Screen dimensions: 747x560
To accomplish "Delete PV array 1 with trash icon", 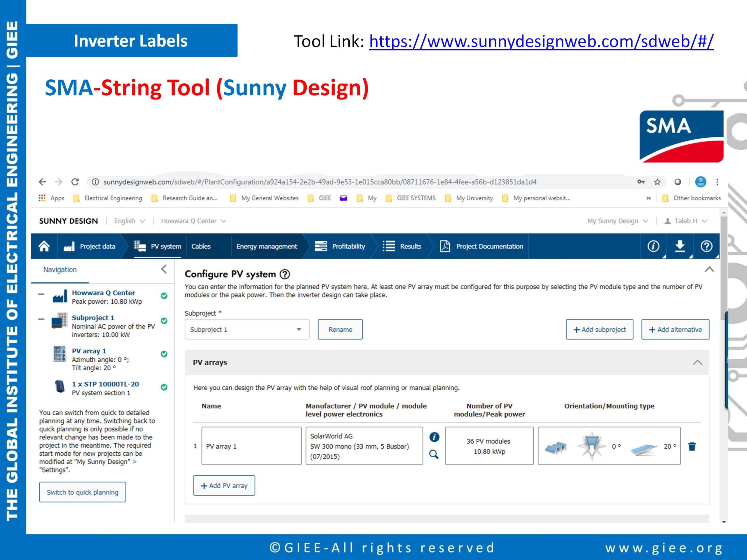I will coord(692,446).
